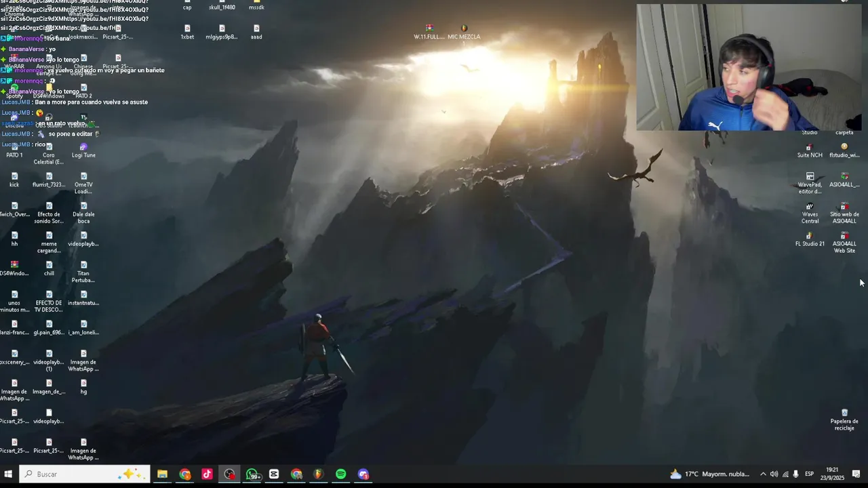Open Spotify from the taskbar
Image resolution: width=868 pixels, height=488 pixels.
[x=341, y=474]
